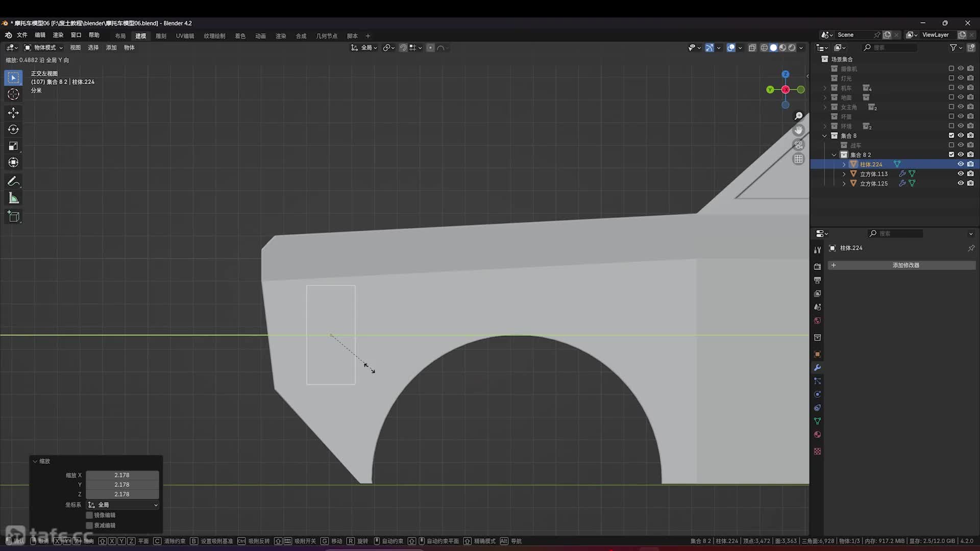This screenshot has height=551, width=980.
Task: Select the Scale tool
Action: tap(14, 146)
